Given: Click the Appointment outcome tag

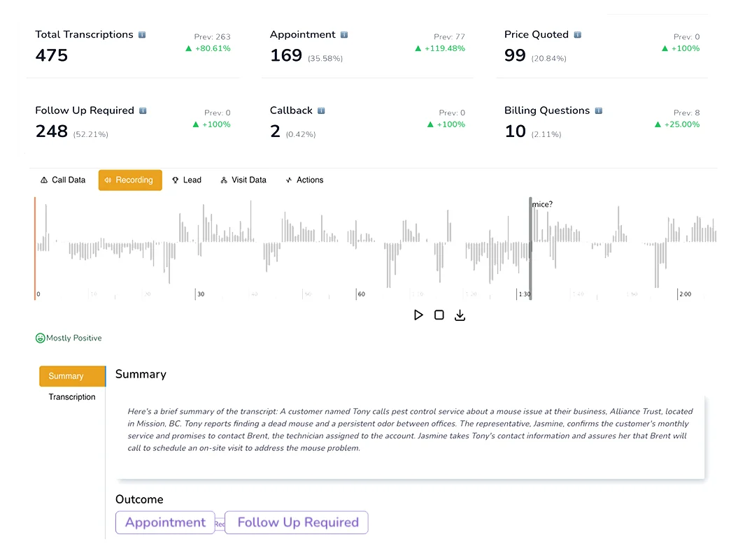Looking at the screenshot, I should [x=165, y=522].
